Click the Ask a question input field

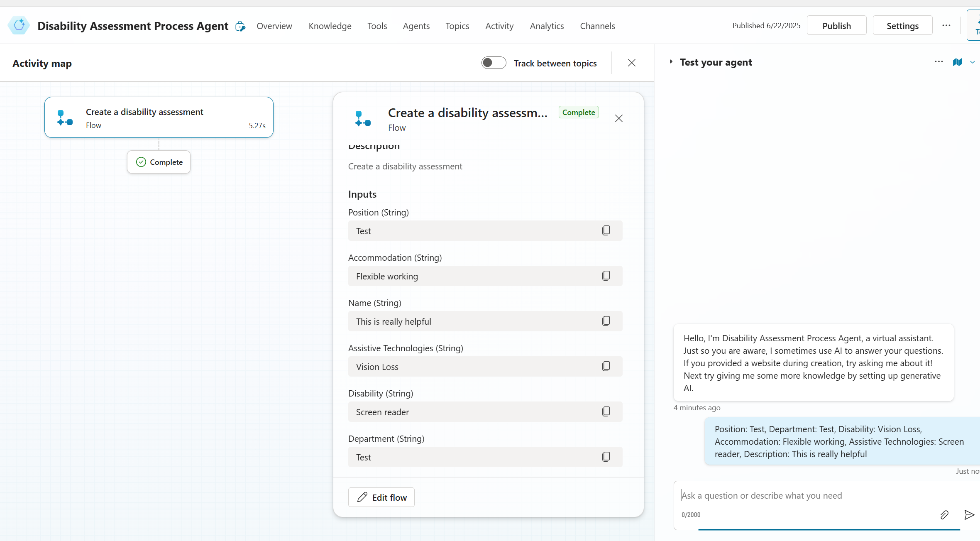(x=805, y=495)
